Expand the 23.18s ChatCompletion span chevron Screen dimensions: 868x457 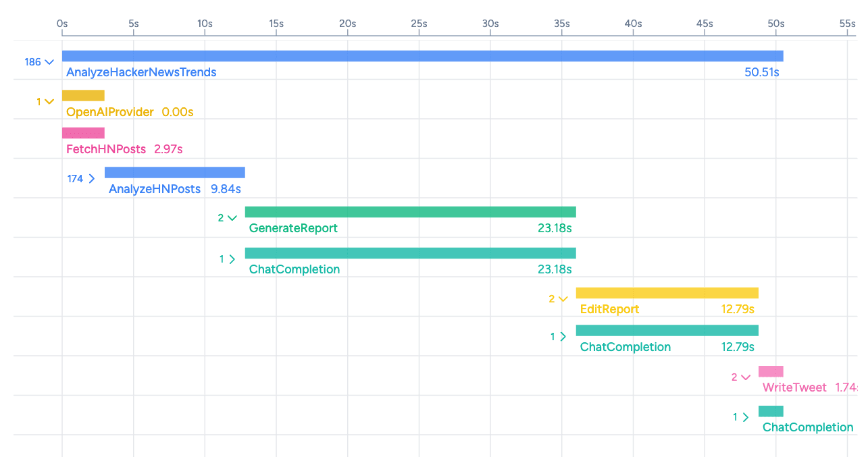(x=232, y=259)
